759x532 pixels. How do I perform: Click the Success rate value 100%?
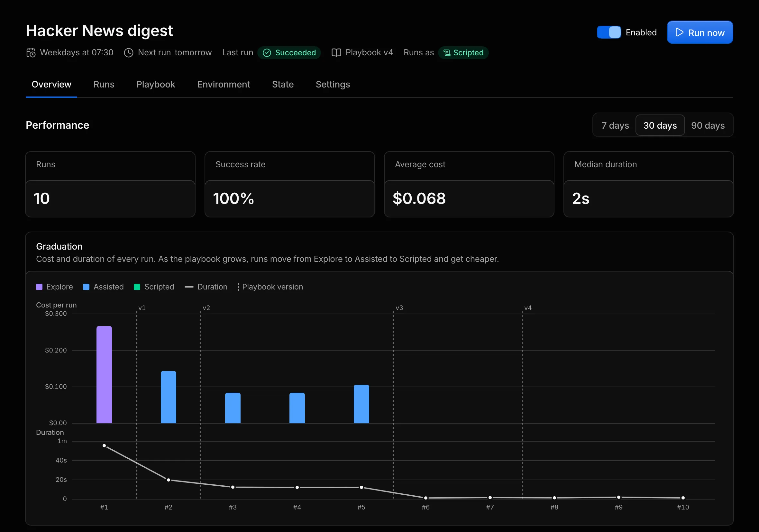[233, 199]
